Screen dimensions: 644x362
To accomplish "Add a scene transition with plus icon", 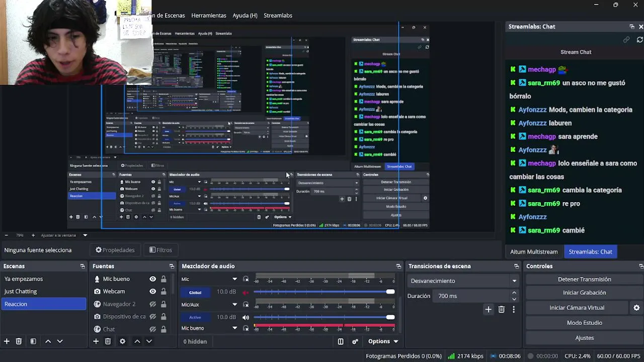I will coord(488,310).
